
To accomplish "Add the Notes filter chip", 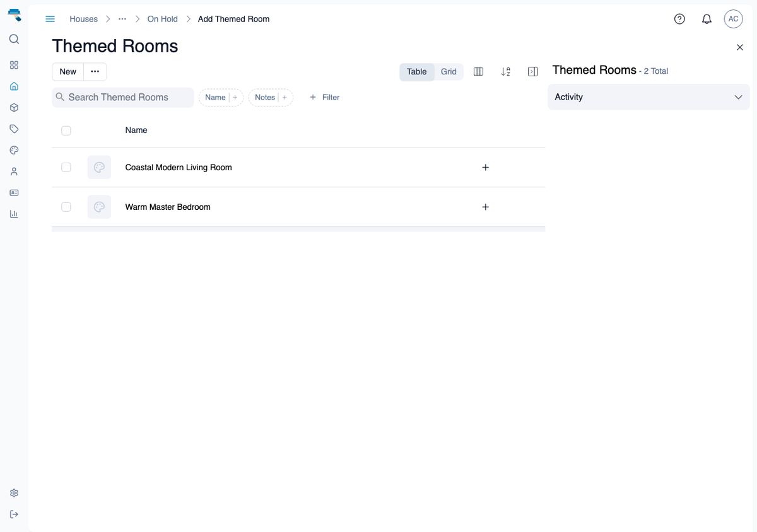I will point(271,97).
